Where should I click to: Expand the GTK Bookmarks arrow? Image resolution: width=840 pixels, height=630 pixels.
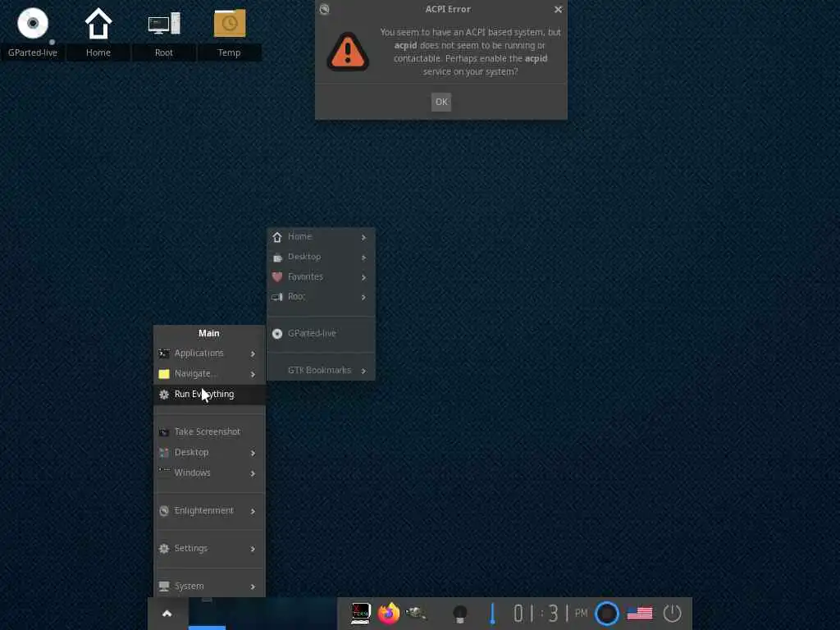coord(363,371)
